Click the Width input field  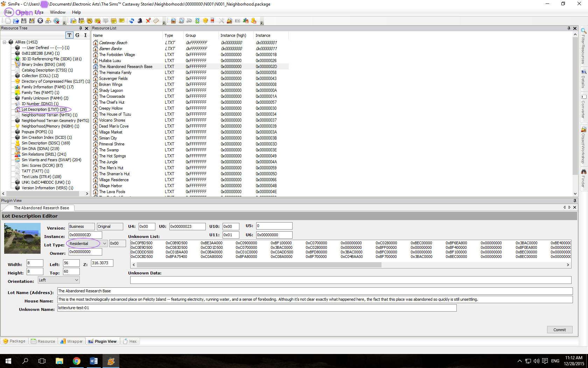point(35,263)
